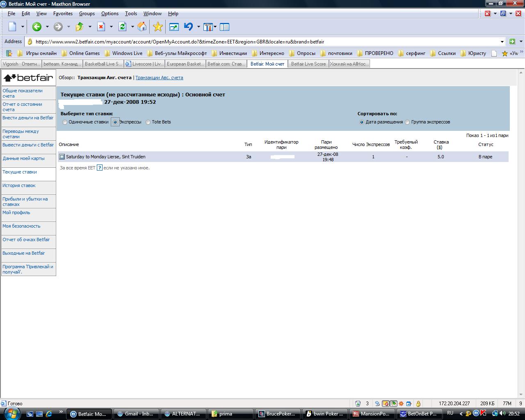The height and width of the screenshot is (420, 525).
Task: Switch to the Betfair Live Score tab
Action: point(308,64)
